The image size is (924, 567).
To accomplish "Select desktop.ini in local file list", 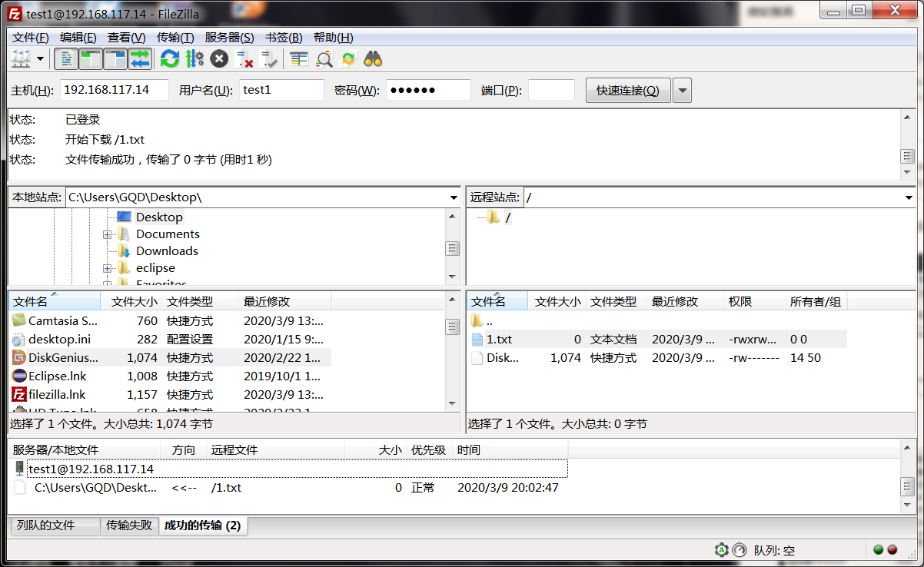I will (170, 340).
